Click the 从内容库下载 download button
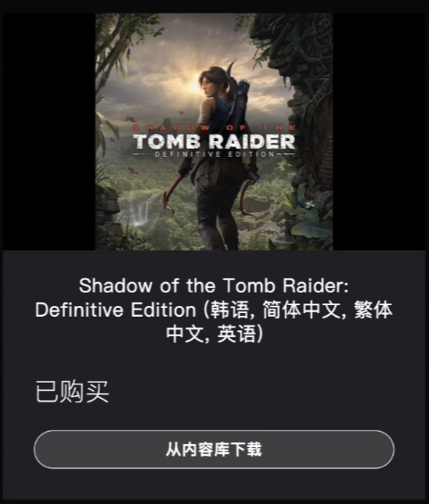429x504 pixels. tap(214, 449)
